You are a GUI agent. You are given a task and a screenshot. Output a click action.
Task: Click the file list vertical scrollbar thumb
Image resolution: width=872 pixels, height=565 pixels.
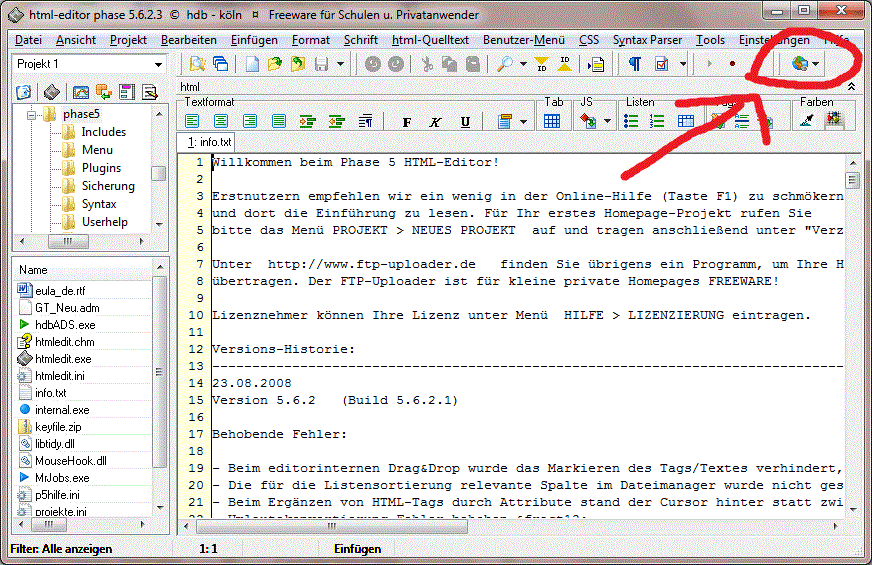pos(160,372)
